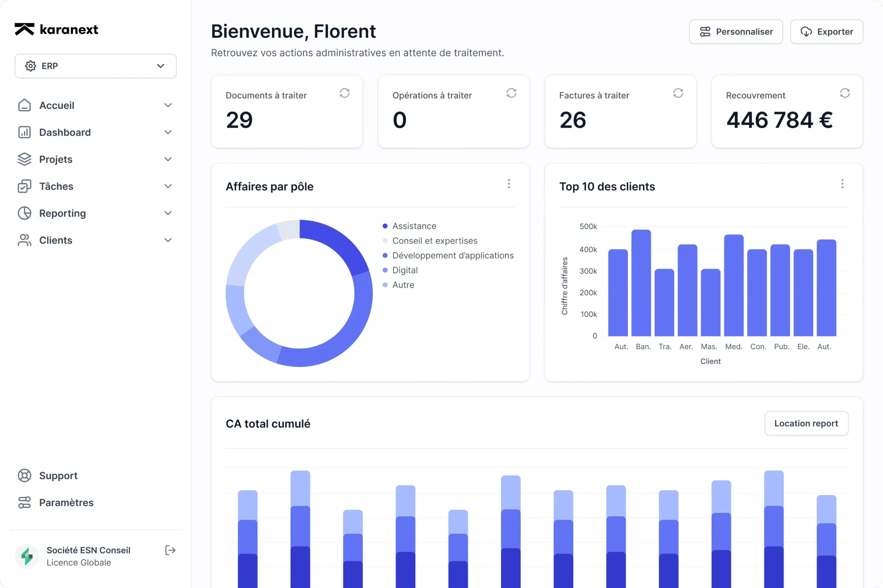Click the Développement d'applications legend color dot
Image resolution: width=883 pixels, height=588 pixels.
(385, 256)
